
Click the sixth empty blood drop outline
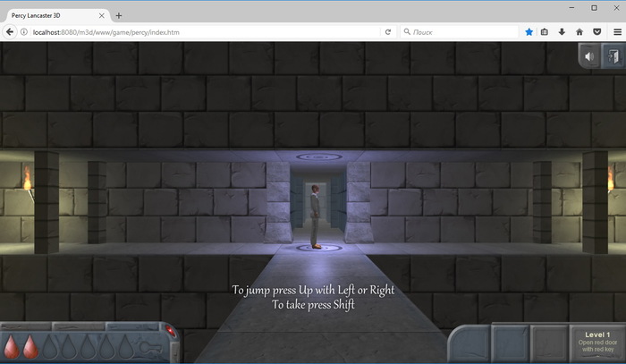tap(106, 346)
